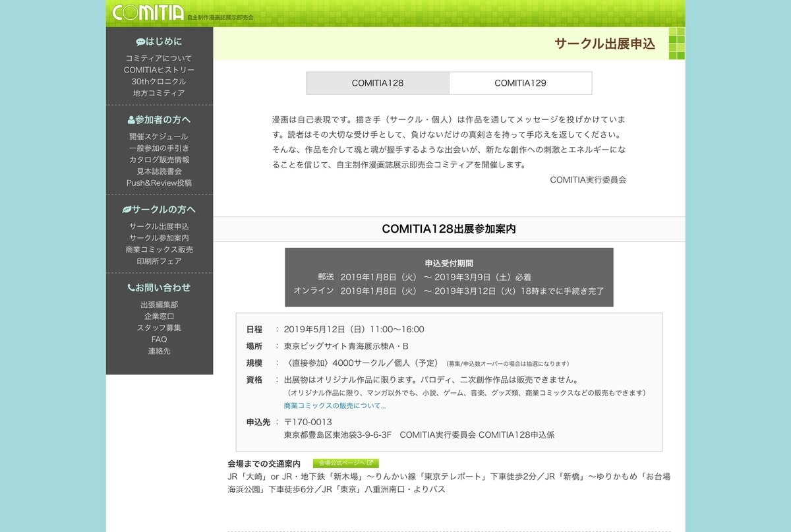The width and height of the screenshot is (791, 532).
Task: Open 地方コミティア sidebar link
Action: tap(159, 93)
